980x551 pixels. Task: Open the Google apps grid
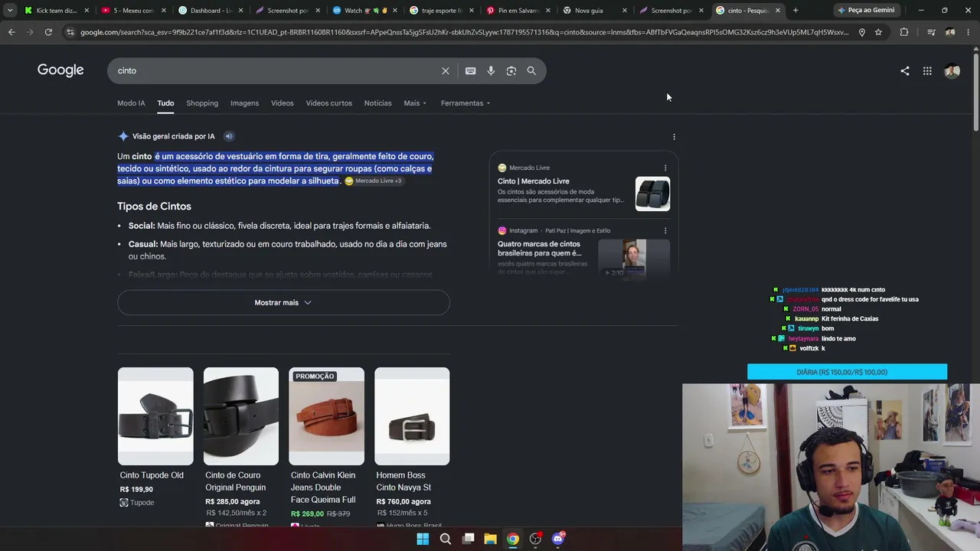(x=927, y=71)
